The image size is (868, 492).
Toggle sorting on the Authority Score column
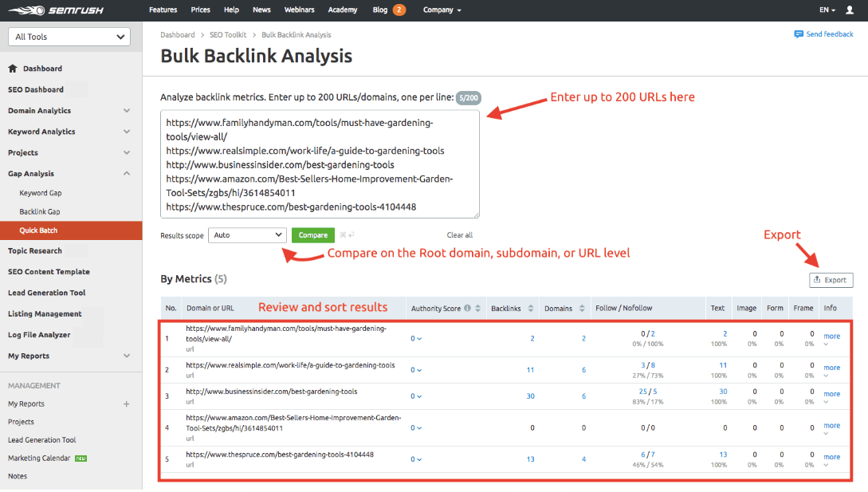[x=477, y=307]
